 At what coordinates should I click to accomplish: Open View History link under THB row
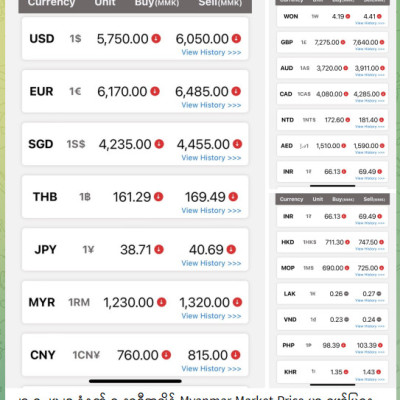(x=211, y=210)
